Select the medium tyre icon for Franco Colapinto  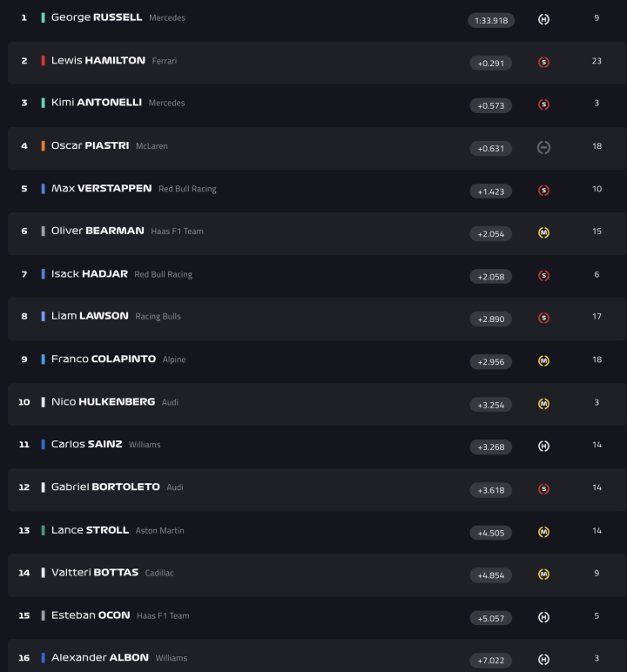(x=543, y=360)
